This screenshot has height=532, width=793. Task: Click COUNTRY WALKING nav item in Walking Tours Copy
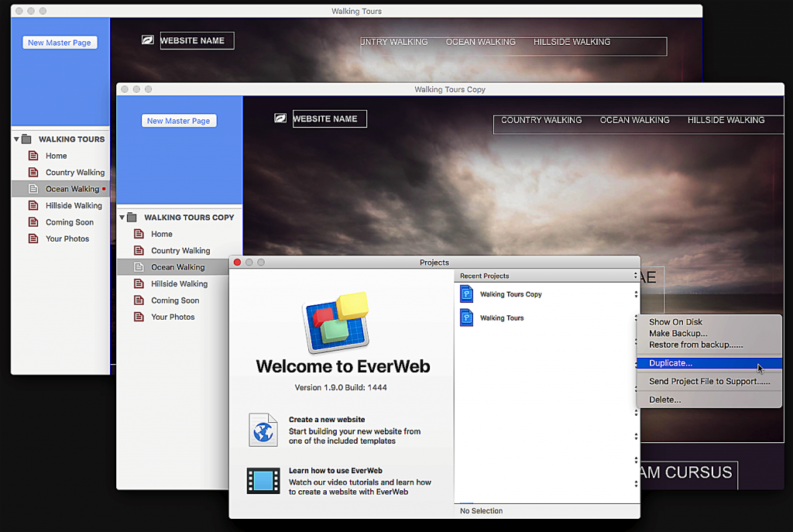tap(541, 120)
